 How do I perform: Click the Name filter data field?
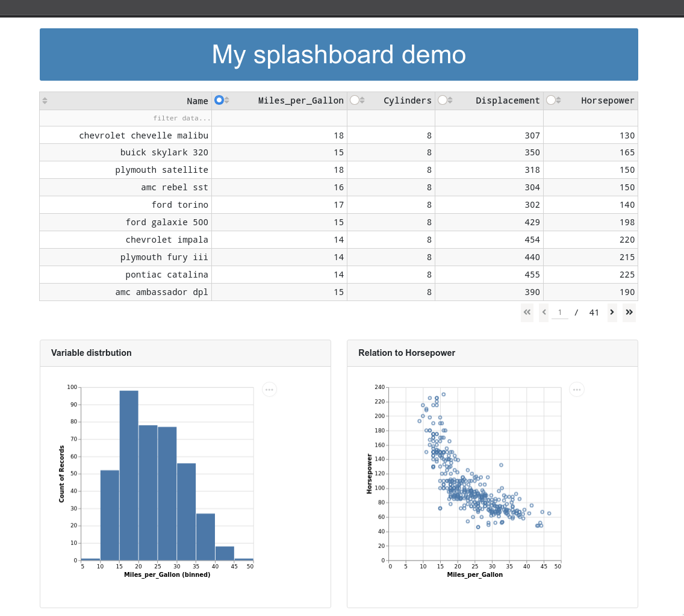(x=126, y=118)
